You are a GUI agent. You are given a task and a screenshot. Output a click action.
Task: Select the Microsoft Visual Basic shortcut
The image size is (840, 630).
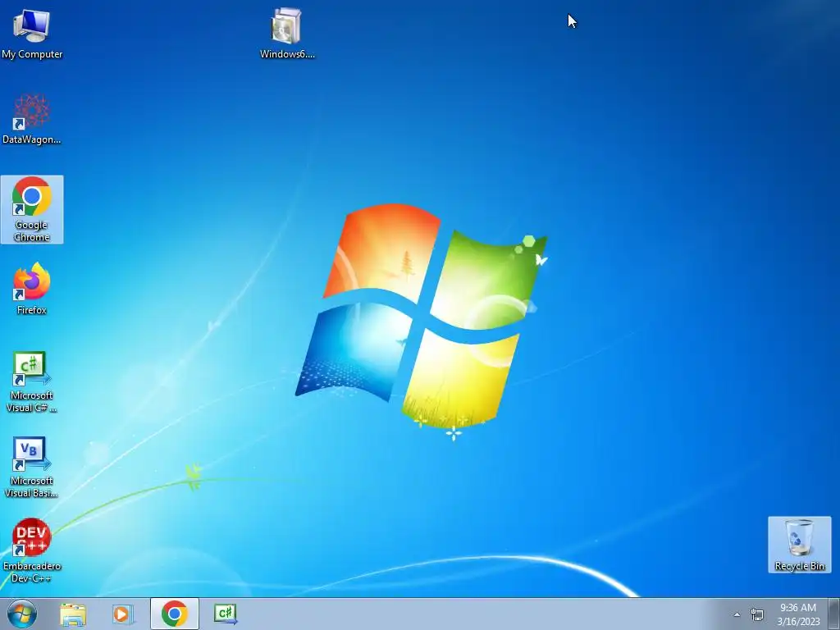(32, 468)
